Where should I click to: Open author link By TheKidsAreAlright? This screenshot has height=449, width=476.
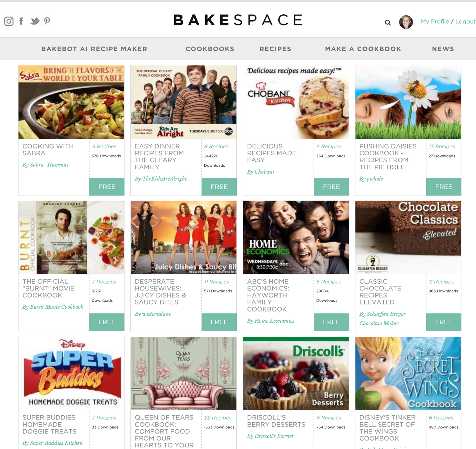point(161,179)
